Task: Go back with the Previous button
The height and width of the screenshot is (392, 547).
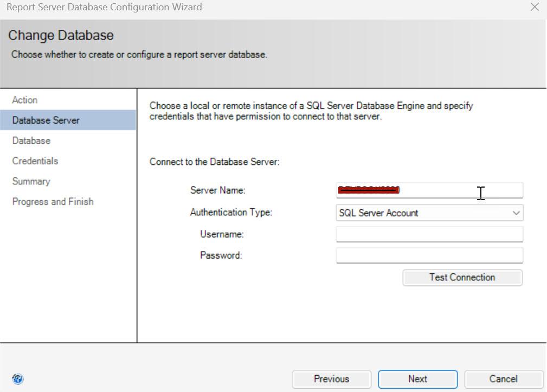Action: tap(331, 379)
